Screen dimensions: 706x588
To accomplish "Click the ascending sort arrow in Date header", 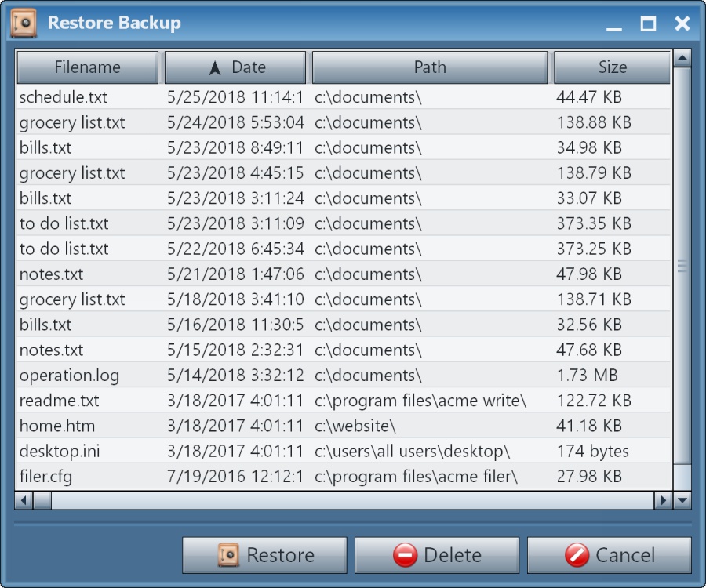I will 215,68.
